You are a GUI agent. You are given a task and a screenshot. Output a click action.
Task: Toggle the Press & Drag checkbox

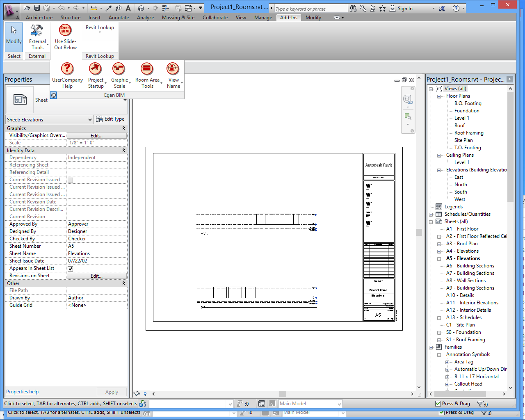438,404
